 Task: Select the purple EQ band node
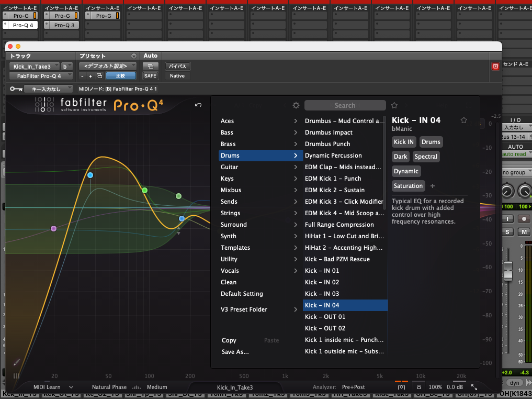point(53,228)
